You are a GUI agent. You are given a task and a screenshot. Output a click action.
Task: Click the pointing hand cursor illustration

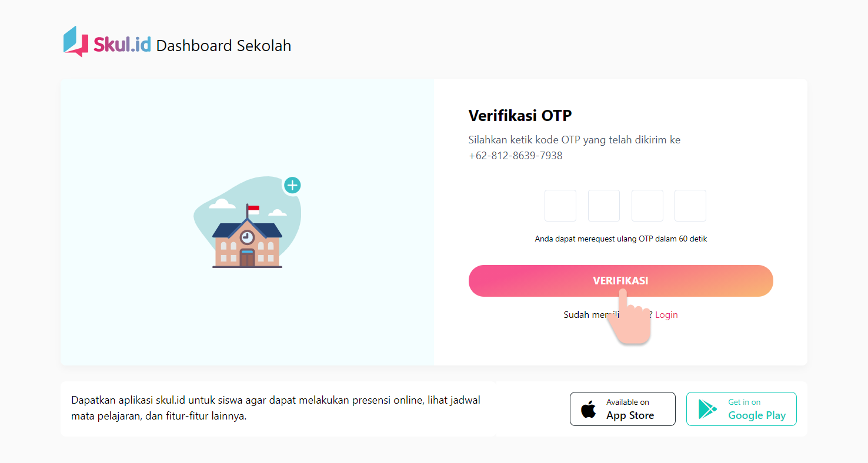629,320
